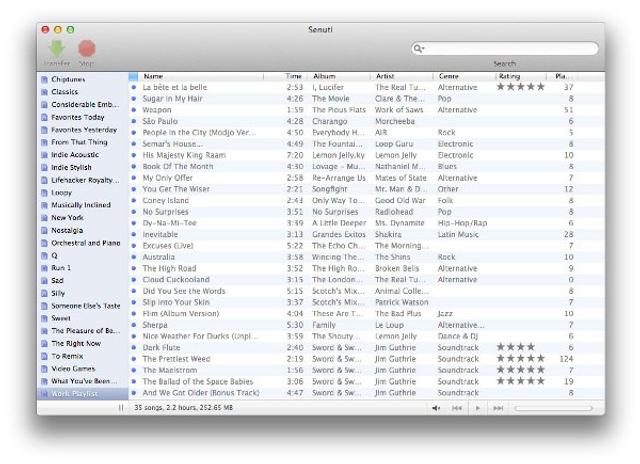Click the playback progress slider
Screen dimensions: 640x464
[553, 408]
